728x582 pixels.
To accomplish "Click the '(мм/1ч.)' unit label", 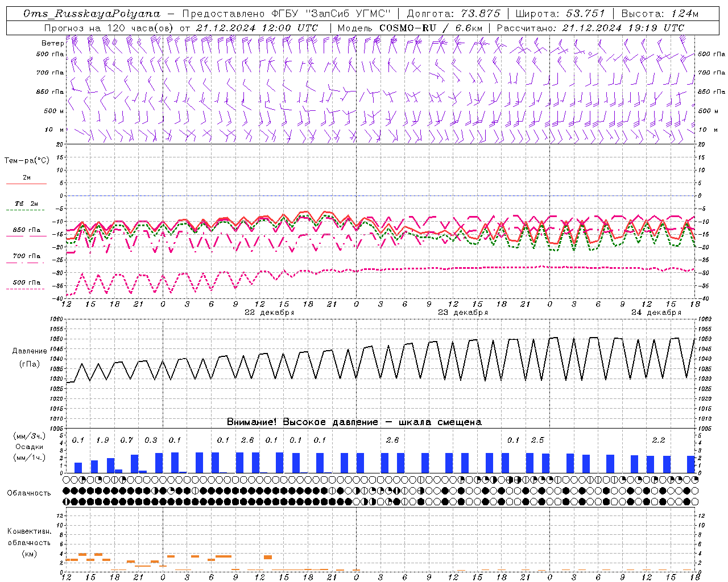I will [x=29, y=458].
